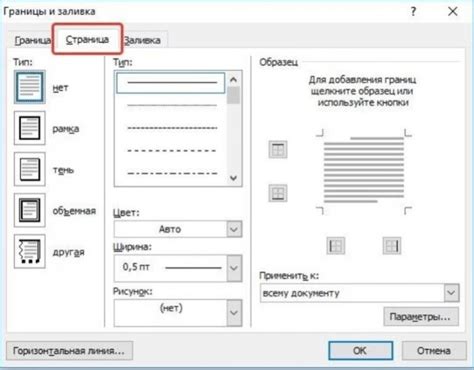Image resolution: width=474 pixels, height=370 pixels.
Task: Select the dashed line style in list
Action: (172, 150)
